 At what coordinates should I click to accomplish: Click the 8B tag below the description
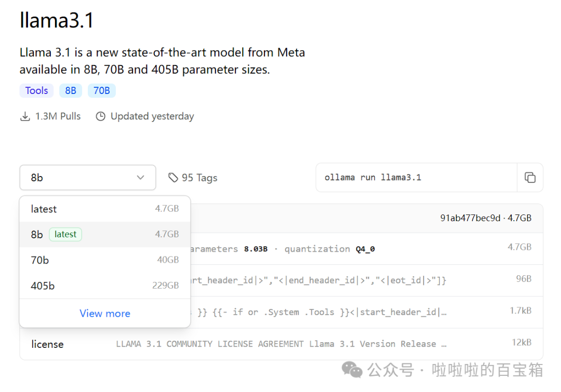[x=71, y=90]
